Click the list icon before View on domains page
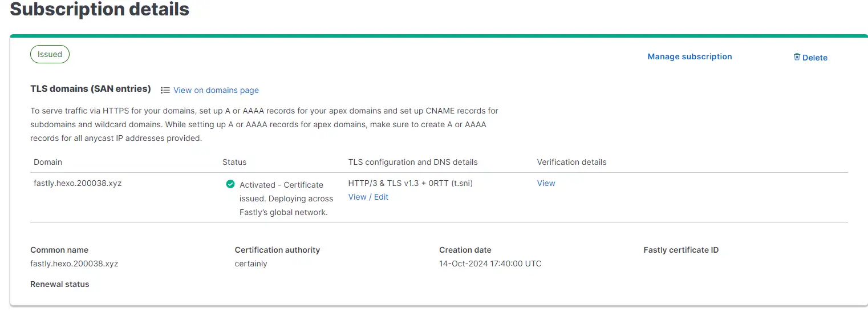The height and width of the screenshot is (324, 868). [x=165, y=90]
